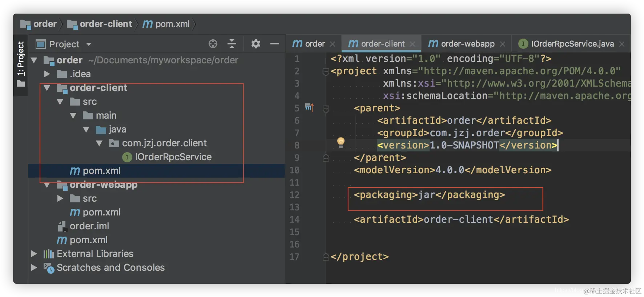Click the IOrderRpcService interface icon in tree
644x297 pixels.
(127, 157)
